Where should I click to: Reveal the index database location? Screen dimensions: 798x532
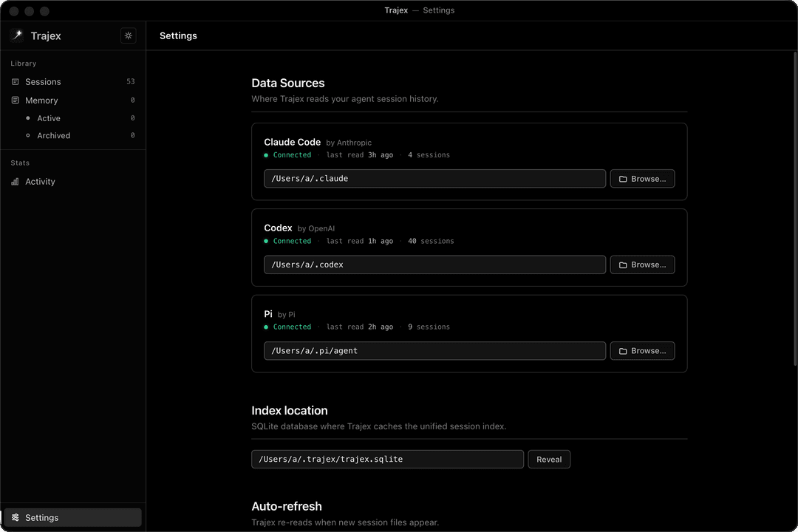[x=549, y=459]
